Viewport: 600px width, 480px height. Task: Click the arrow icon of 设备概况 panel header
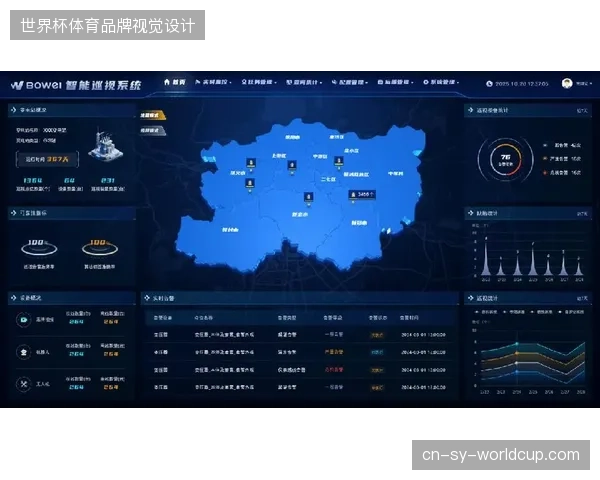click(x=14, y=298)
